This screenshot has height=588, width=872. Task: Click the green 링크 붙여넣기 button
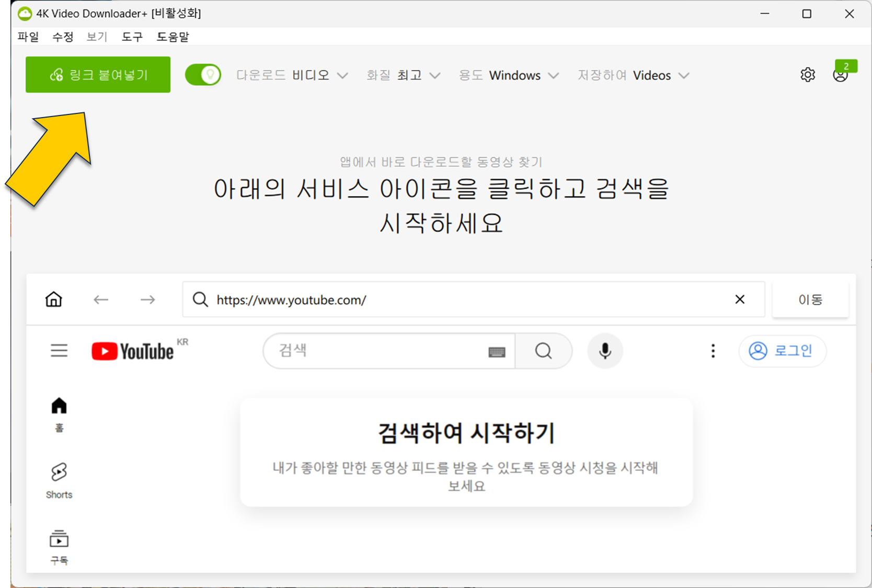point(98,75)
